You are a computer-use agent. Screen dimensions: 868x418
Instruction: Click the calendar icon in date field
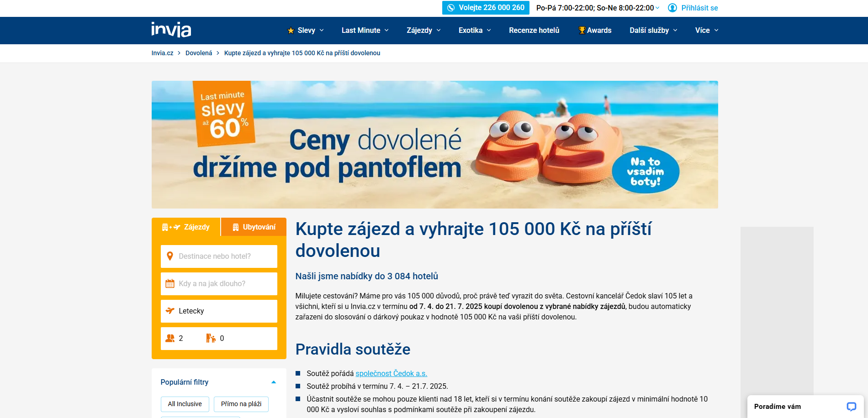(x=170, y=284)
